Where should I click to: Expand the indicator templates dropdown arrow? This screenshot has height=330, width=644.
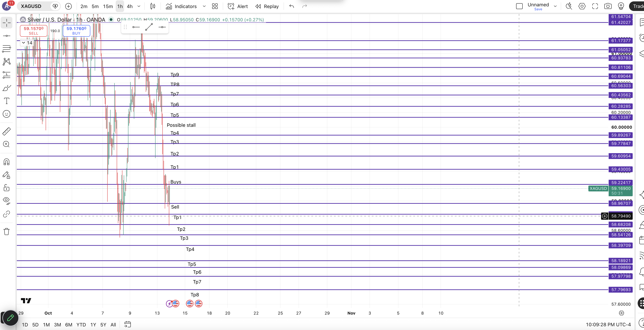coord(204,6)
